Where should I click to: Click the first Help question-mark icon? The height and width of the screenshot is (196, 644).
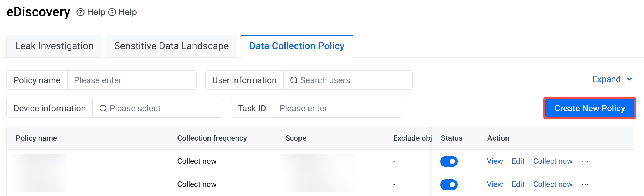(x=80, y=12)
